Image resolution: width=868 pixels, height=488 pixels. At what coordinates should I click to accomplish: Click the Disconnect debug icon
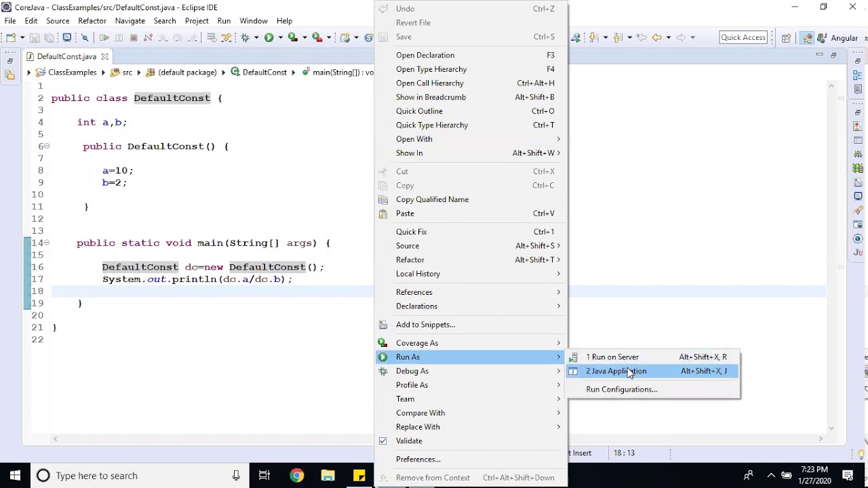[x=148, y=37]
